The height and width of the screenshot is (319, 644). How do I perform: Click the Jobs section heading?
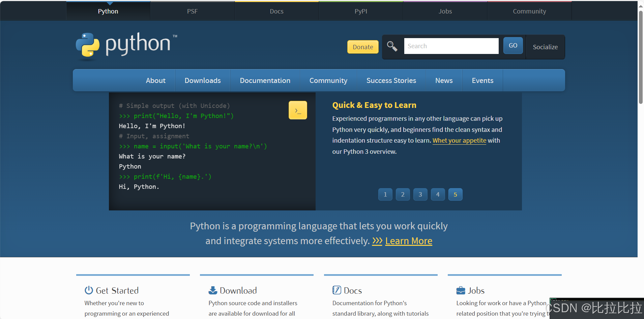point(476,290)
